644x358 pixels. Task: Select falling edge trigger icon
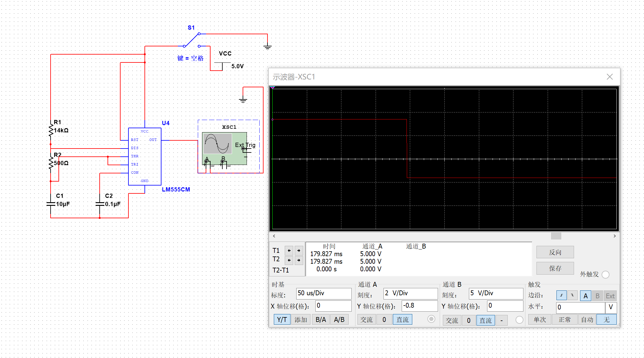coord(573,295)
